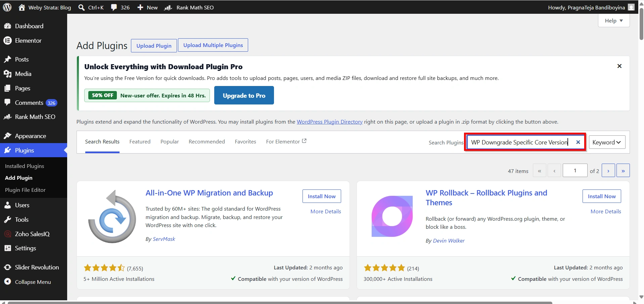Open the For Elementor tab
Image resolution: width=644 pixels, height=304 pixels.
coord(286,142)
